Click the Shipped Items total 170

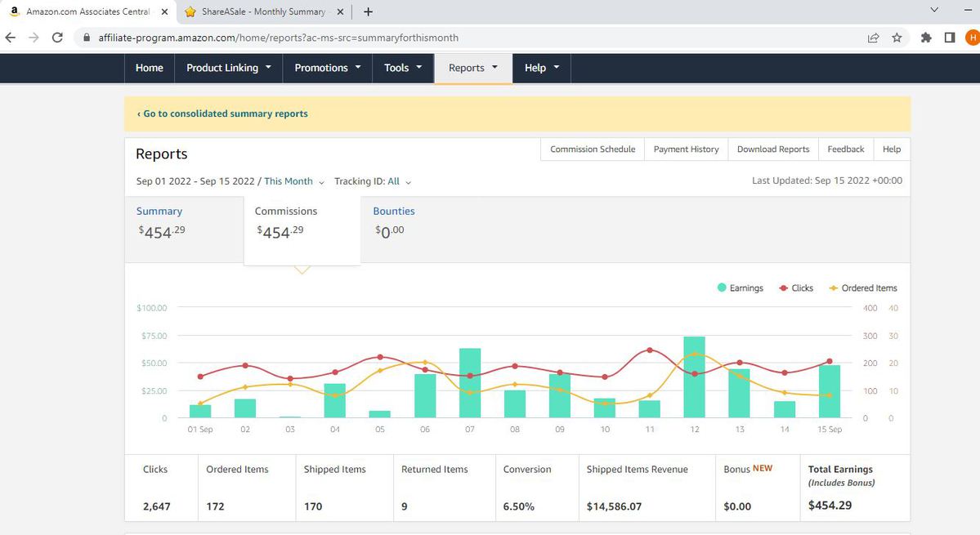coord(313,506)
